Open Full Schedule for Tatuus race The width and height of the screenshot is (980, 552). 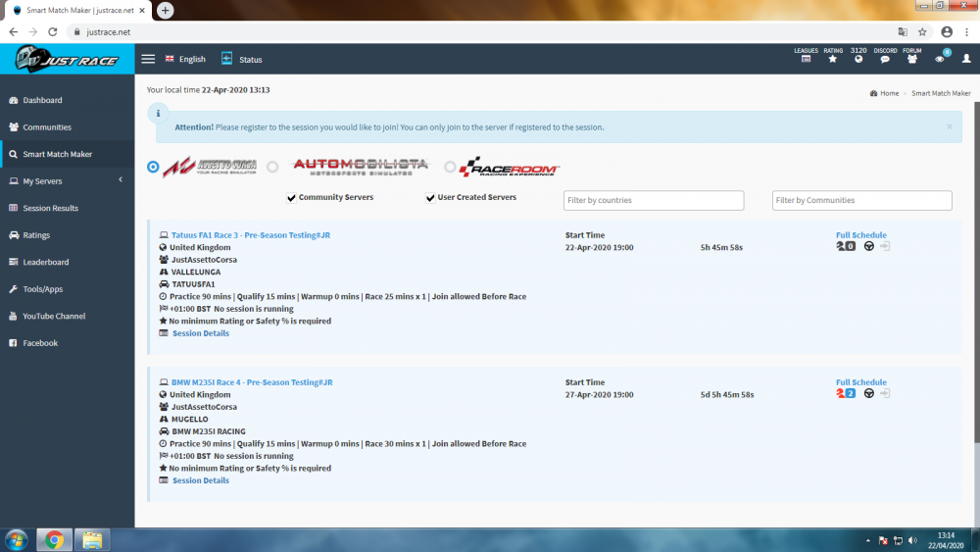861,235
